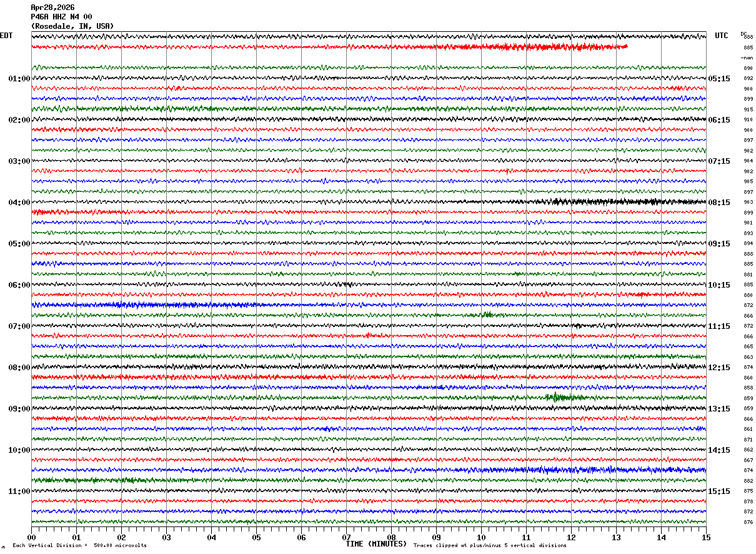Click the EDT time label "05:00"

[19, 244]
